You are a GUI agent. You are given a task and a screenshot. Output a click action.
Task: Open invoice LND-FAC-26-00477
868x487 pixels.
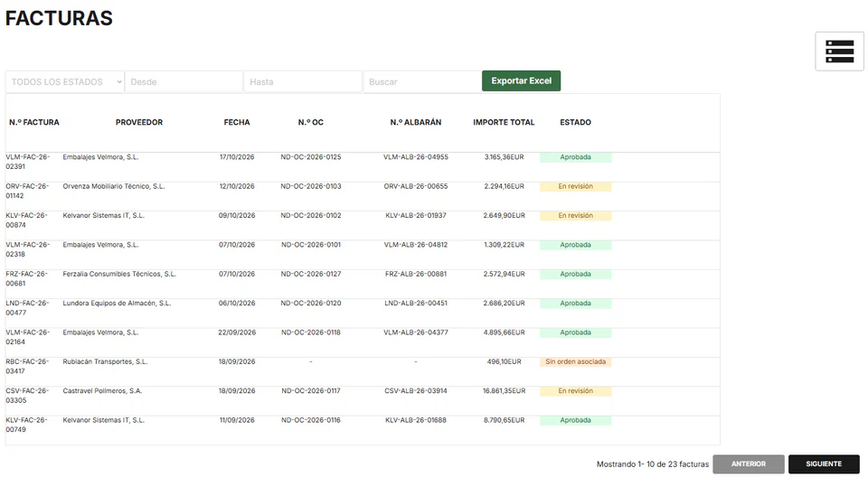tap(27, 308)
